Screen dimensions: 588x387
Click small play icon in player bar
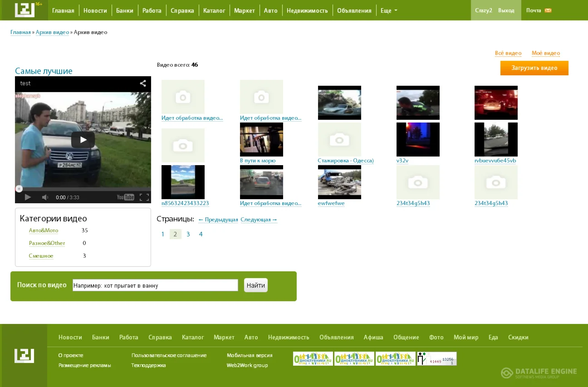[28, 197]
